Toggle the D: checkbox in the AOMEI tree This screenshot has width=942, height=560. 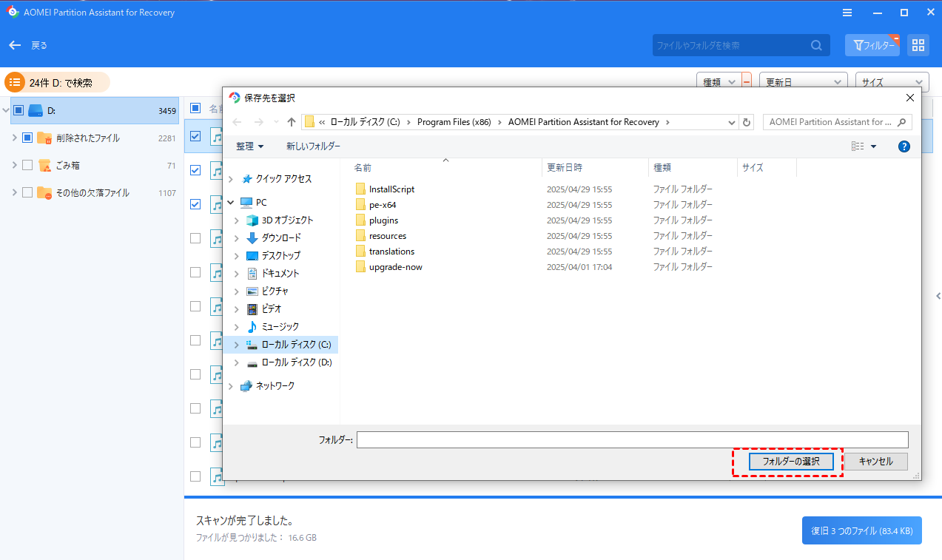(x=18, y=111)
